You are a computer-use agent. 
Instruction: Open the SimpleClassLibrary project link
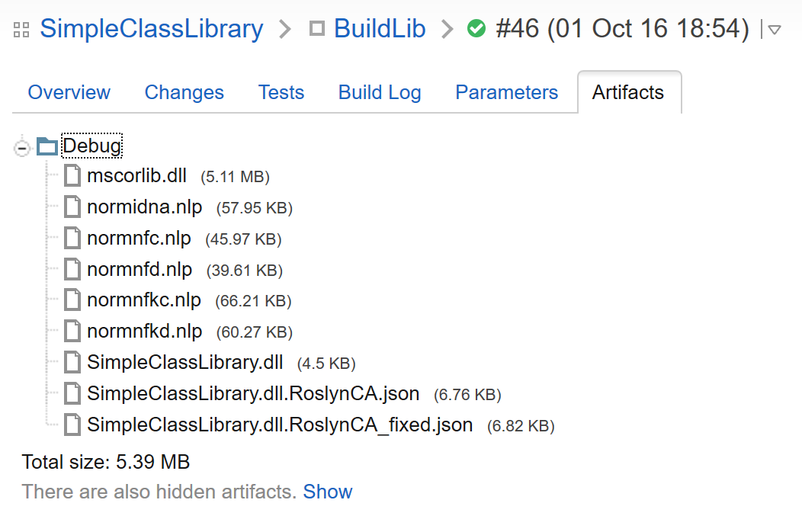152,29
